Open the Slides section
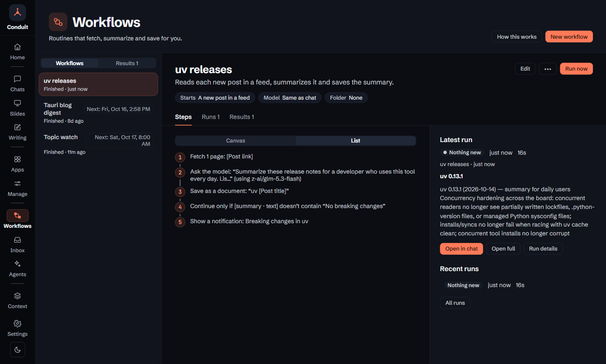606x364 pixels. pyautogui.click(x=17, y=108)
